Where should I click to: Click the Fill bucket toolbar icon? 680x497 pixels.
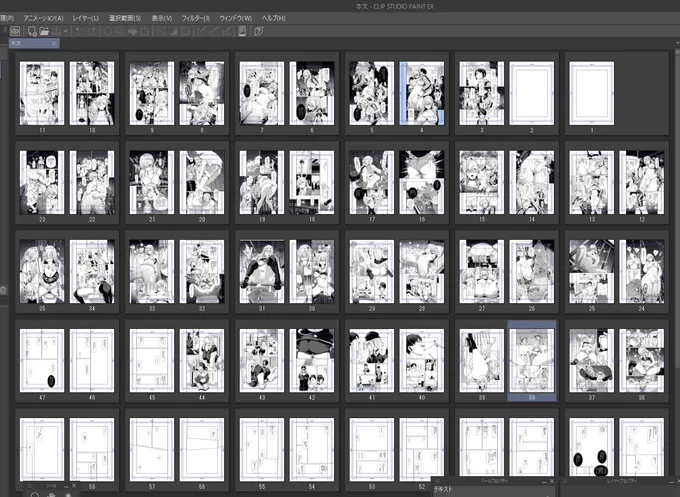(x=132, y=31)
